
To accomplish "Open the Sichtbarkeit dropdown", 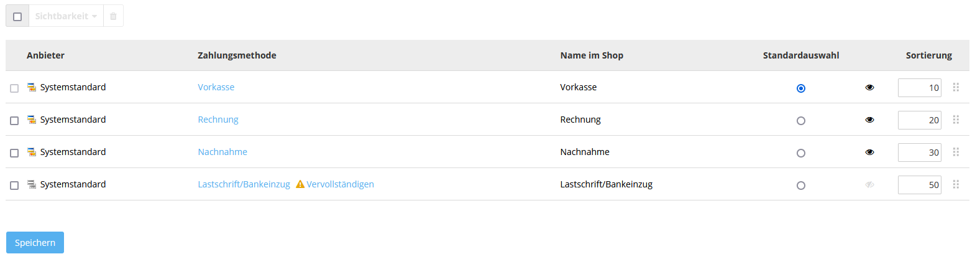I will coord(66,16).
